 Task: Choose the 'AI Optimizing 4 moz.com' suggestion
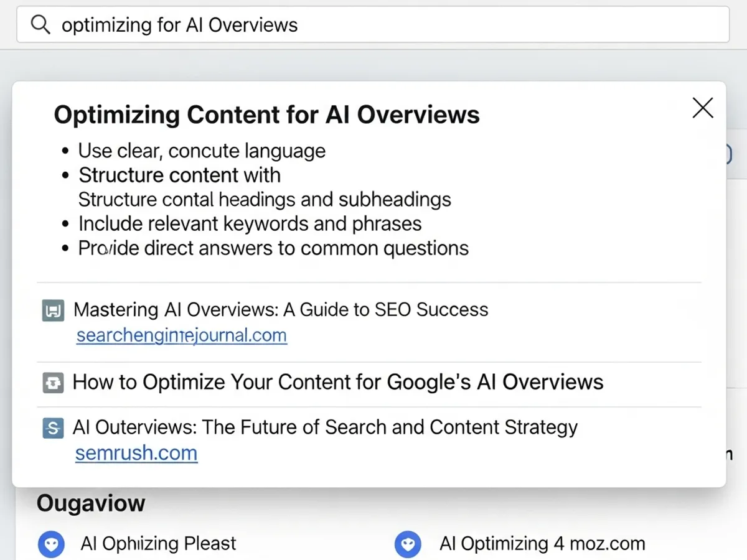click(x=542, y=543)
